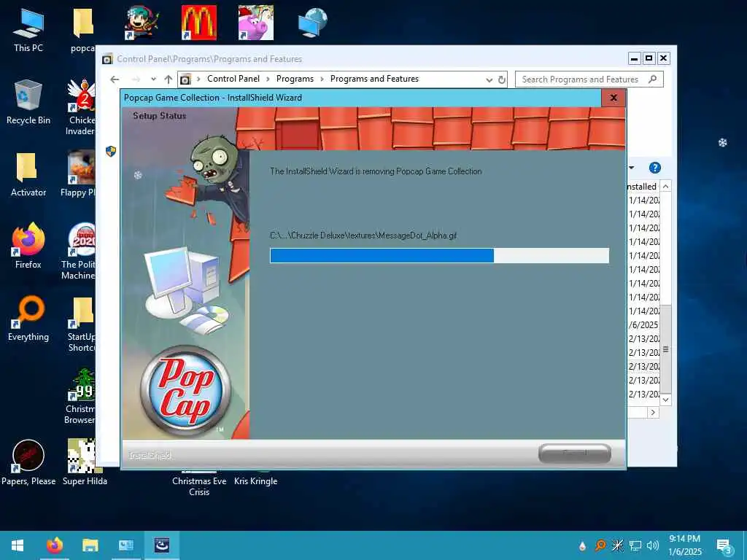Viewport: 747px width, 560px height.
Task: Open the anime character game shortcut
Action: coord(142,23)
